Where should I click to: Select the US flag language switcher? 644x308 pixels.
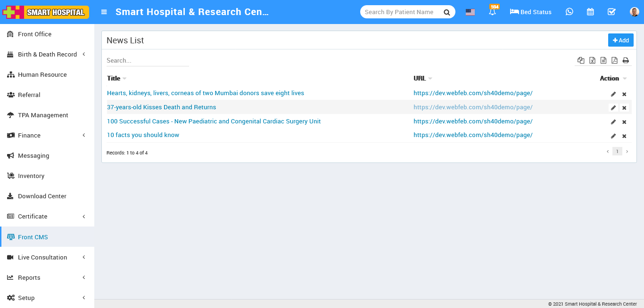pos(470,12)
